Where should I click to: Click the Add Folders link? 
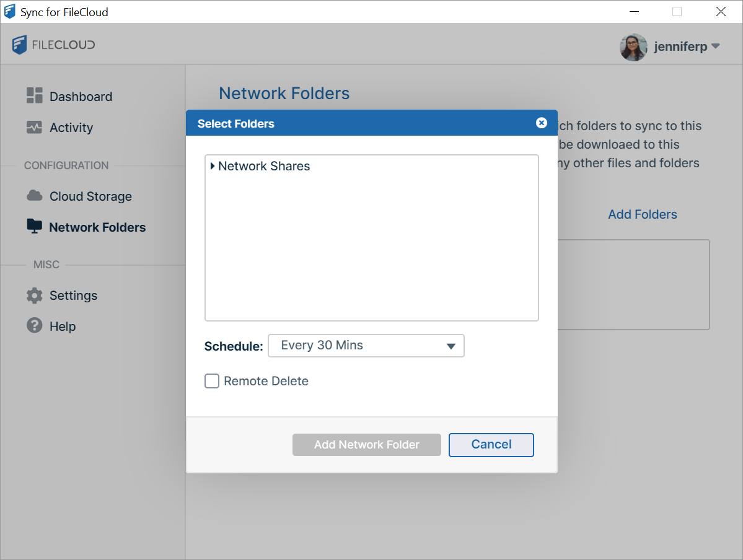(642, 214)
